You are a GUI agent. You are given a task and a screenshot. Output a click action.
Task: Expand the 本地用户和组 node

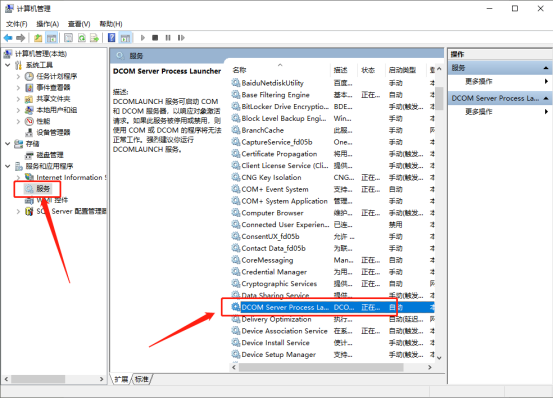coord(18,110)
